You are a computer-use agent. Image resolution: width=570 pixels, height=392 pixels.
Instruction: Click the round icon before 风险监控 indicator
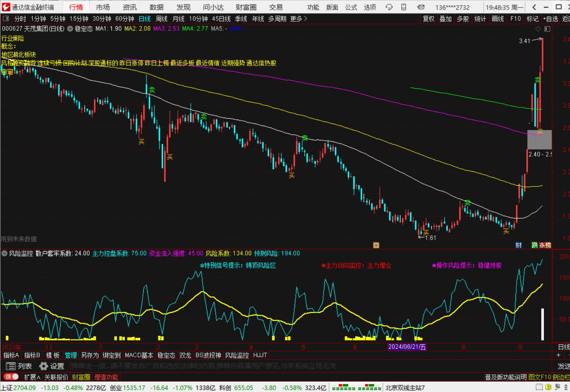(x=4, y=253)
